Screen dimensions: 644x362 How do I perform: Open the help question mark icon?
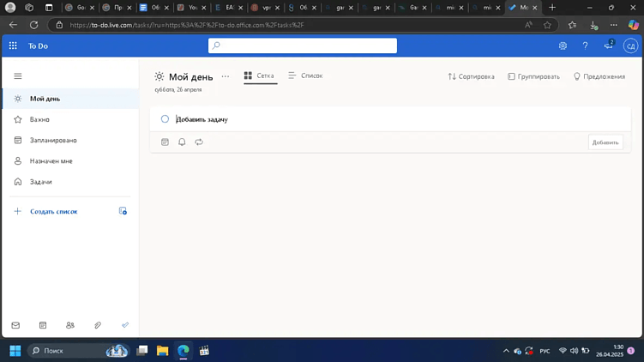586,45
